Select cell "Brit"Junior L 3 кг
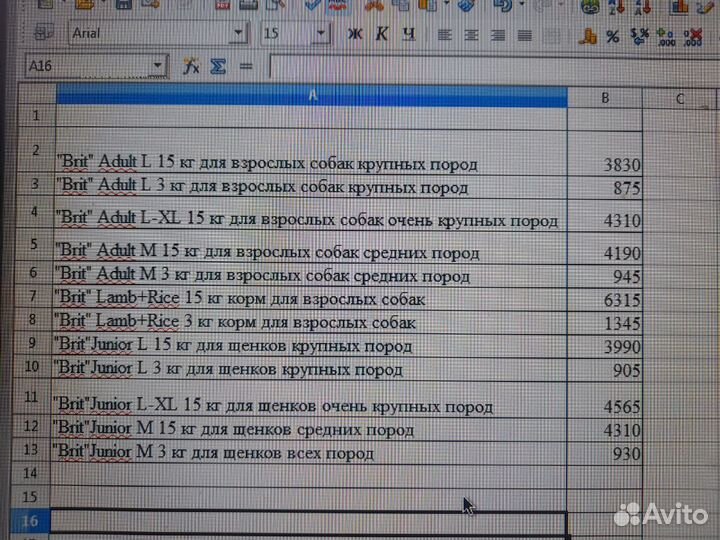 click(x=309, y=369)
